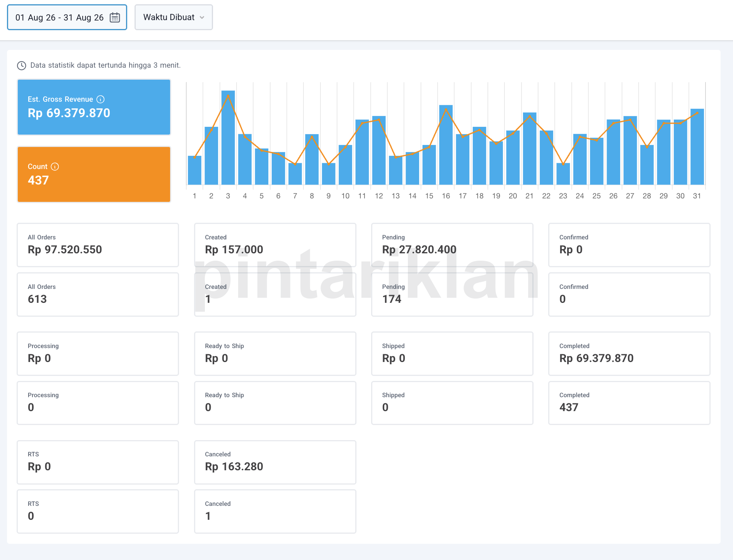Open the Completed Rp 69.379.870 card

coord(629,353)
